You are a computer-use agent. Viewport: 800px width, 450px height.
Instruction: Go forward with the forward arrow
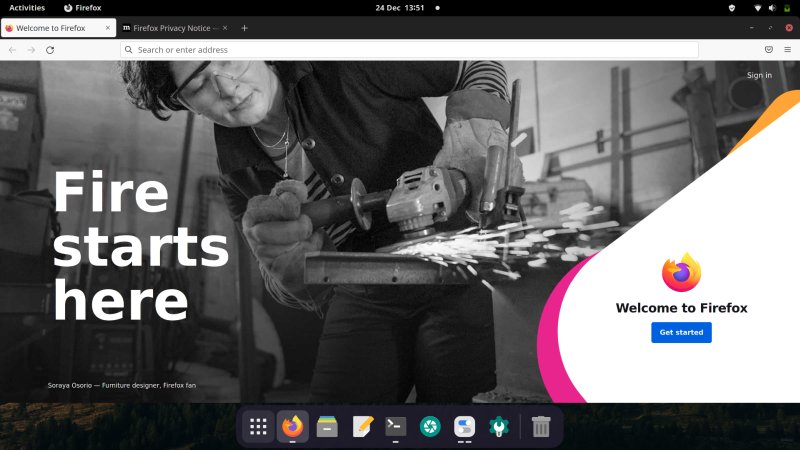[x=31, y=50]
